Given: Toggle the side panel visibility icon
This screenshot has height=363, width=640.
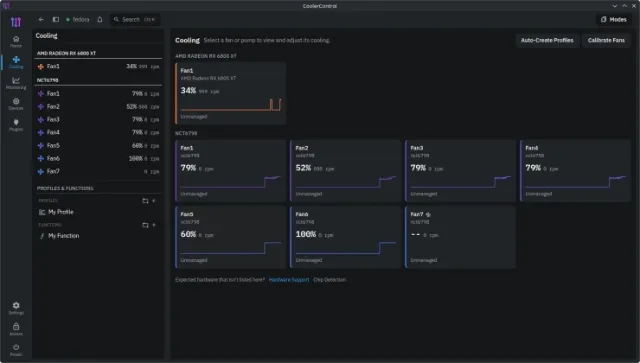Looking at the screenshot, I should (x=56, y=19).
